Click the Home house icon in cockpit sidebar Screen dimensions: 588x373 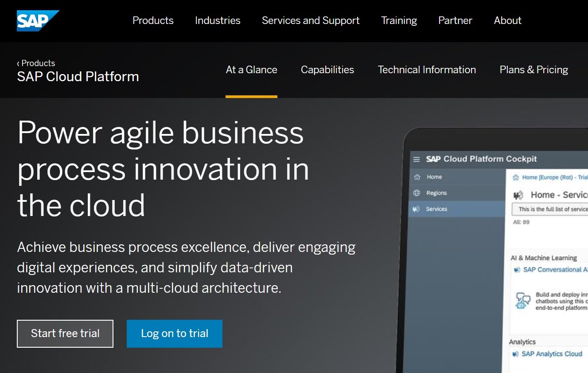(417, 177)
